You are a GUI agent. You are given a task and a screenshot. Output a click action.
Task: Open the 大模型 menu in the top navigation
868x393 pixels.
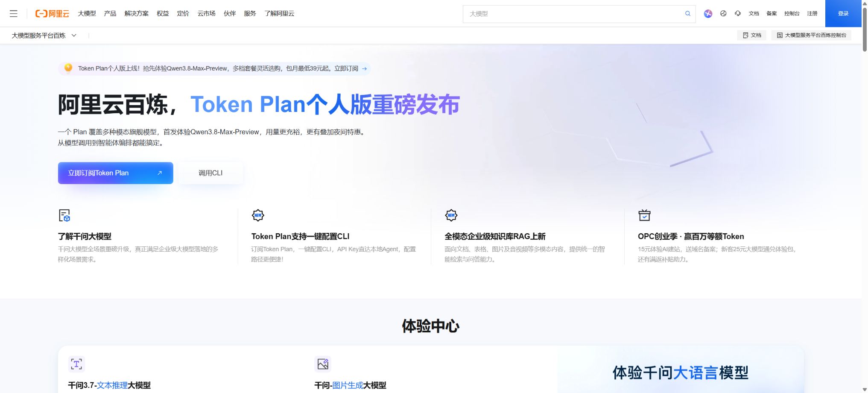point(87,14)
